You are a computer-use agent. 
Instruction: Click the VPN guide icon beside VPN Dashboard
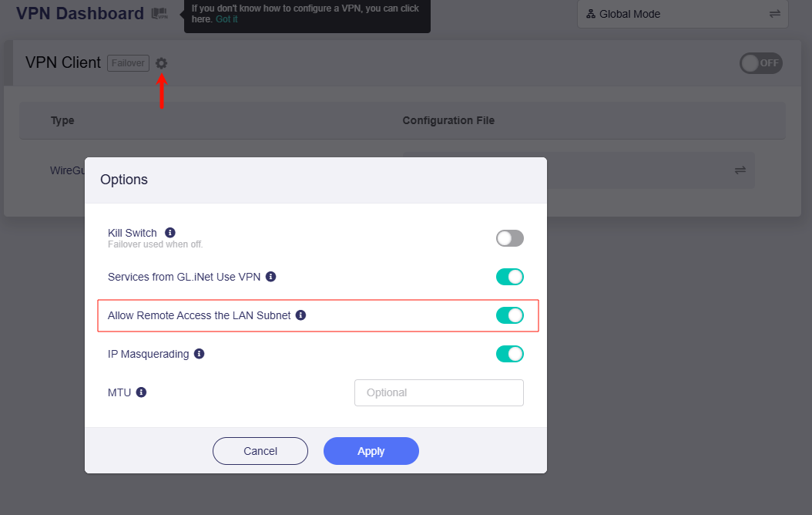pos(159,13)
